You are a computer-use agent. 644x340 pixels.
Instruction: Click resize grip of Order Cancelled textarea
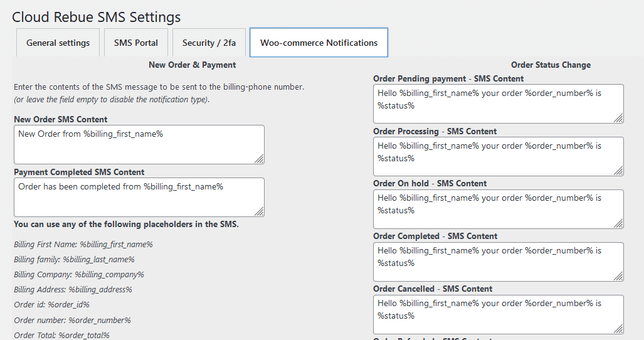click(618, 329)
